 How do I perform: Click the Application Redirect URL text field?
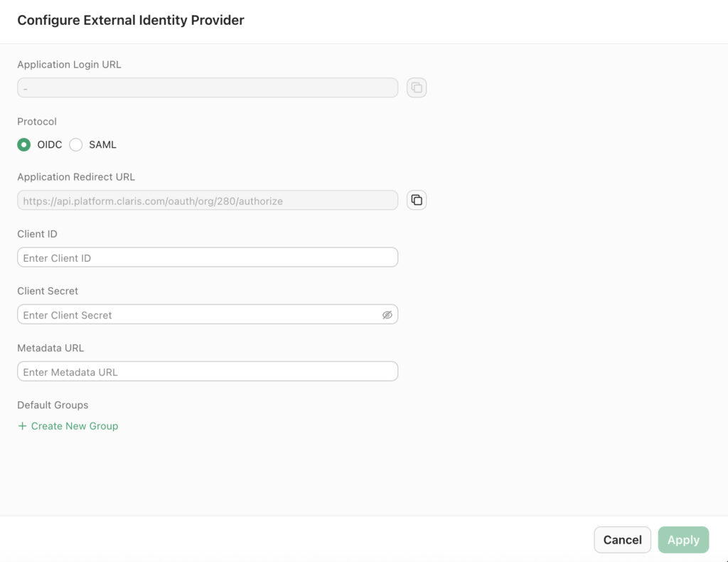click(208, 200)
